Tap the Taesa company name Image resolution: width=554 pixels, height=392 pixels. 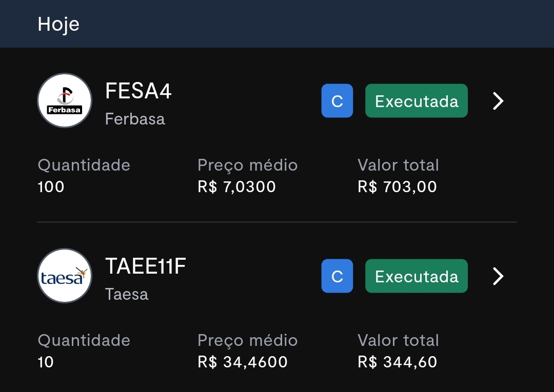coord(127,294)
